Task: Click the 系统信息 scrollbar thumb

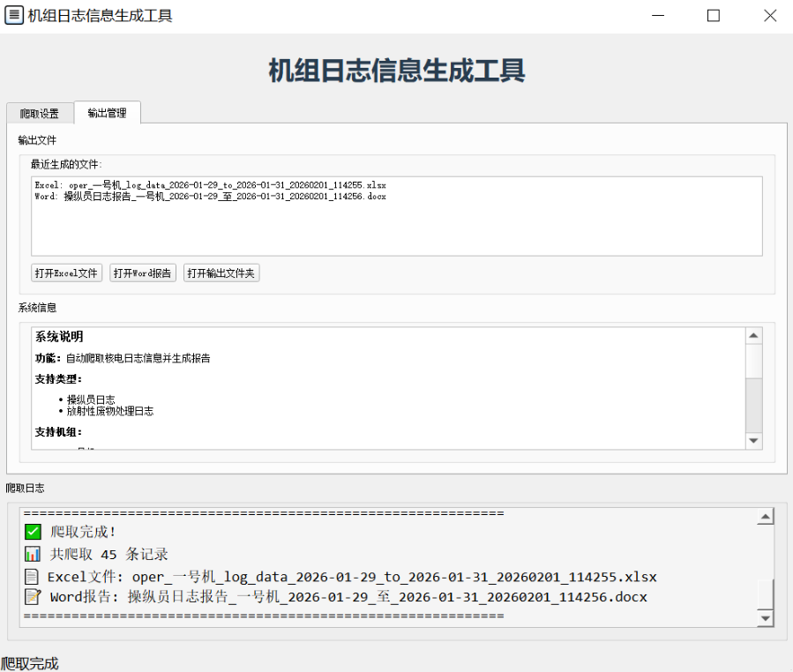Action: pos(753,362)
